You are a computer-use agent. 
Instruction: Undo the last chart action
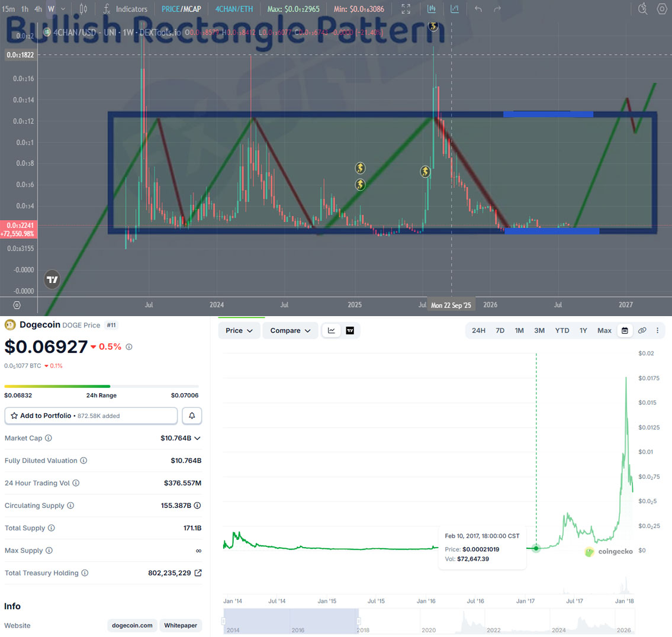(478, 9)
